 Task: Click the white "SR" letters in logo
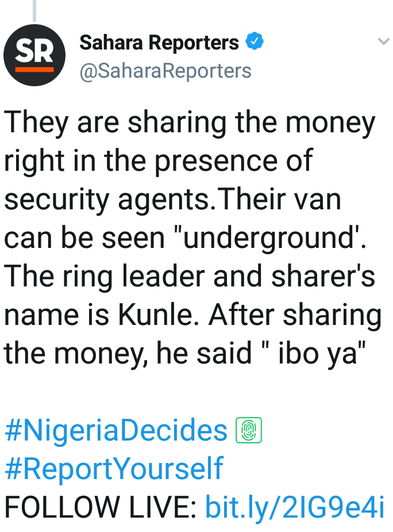(34, 52)
